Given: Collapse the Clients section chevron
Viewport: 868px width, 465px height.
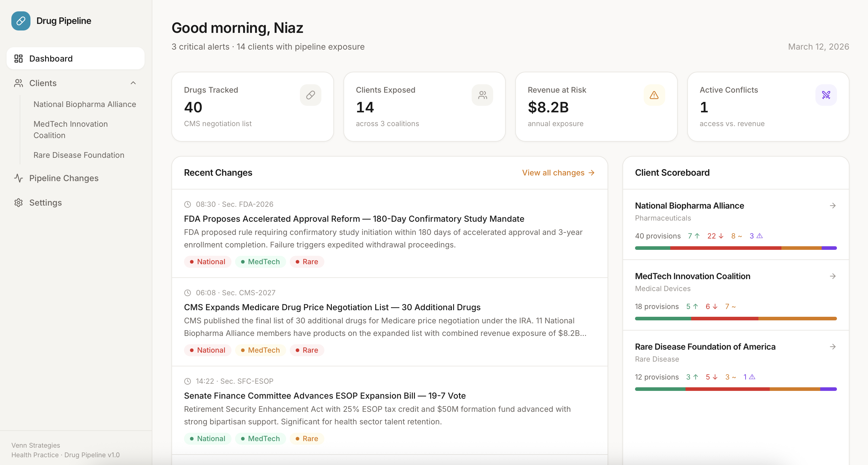Looking at the screenshot, I should click(133, 83).
